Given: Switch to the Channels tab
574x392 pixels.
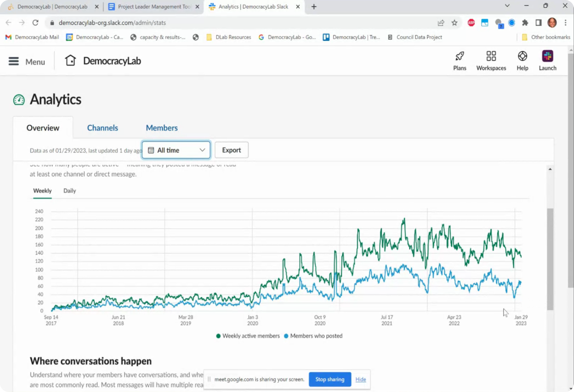Looking at the screenshot, I should 103,128.
